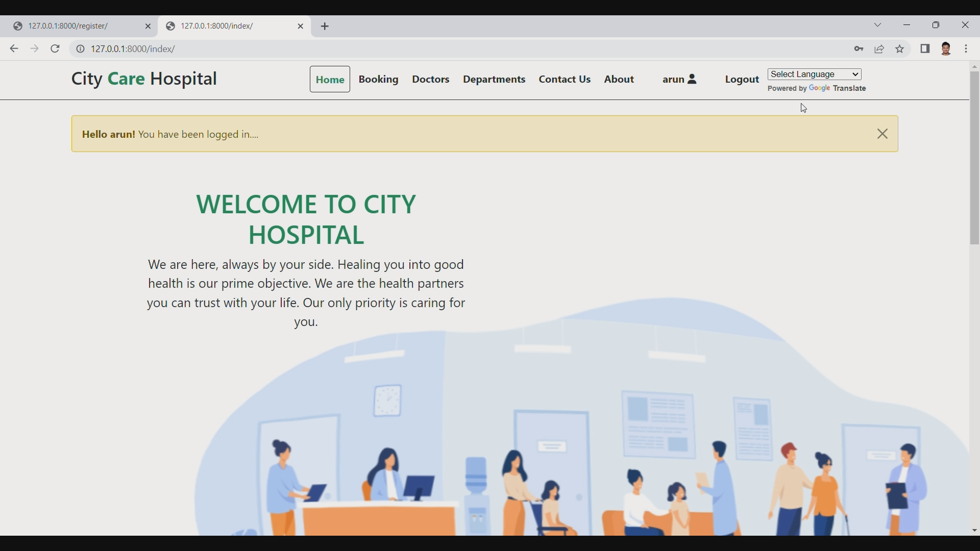The width and height of the screenshot is (980, 551).
Task: Open the Select Language dropdown
Action: (x=814, y=74)
